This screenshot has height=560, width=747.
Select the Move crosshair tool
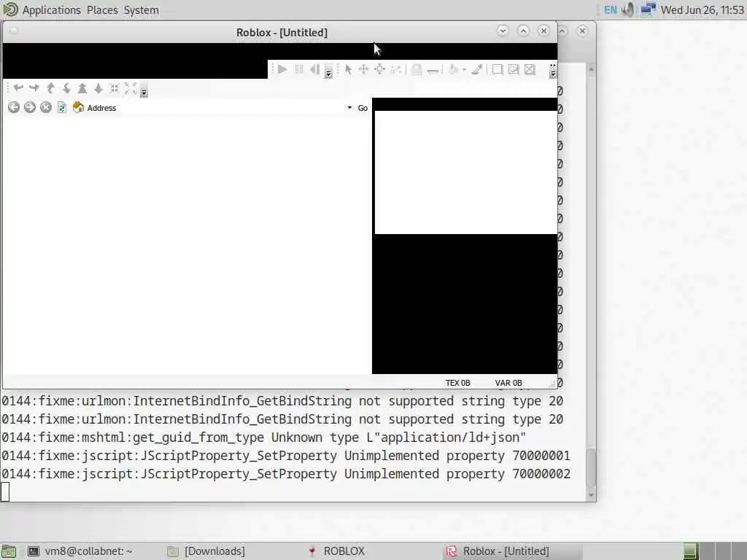pyautogui.click(x=363, y=69)
